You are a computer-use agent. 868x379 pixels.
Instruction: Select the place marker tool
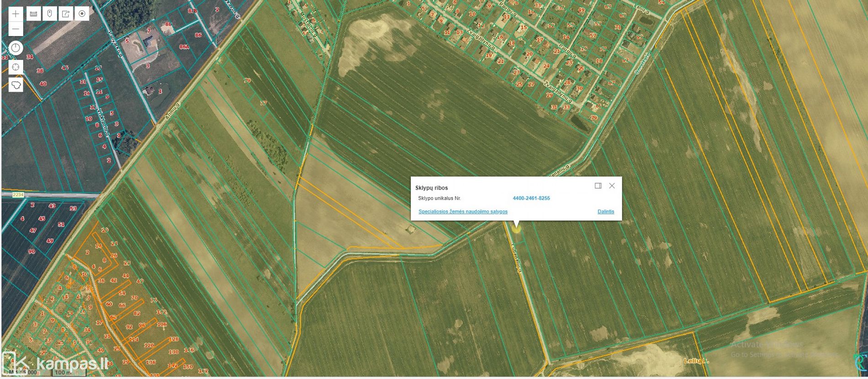tap(50, 14)
